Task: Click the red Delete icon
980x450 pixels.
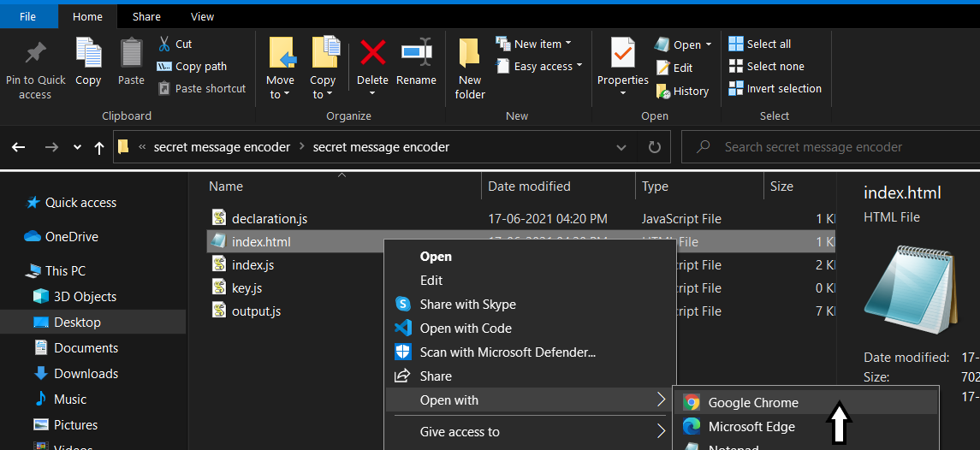Action: 372,53
